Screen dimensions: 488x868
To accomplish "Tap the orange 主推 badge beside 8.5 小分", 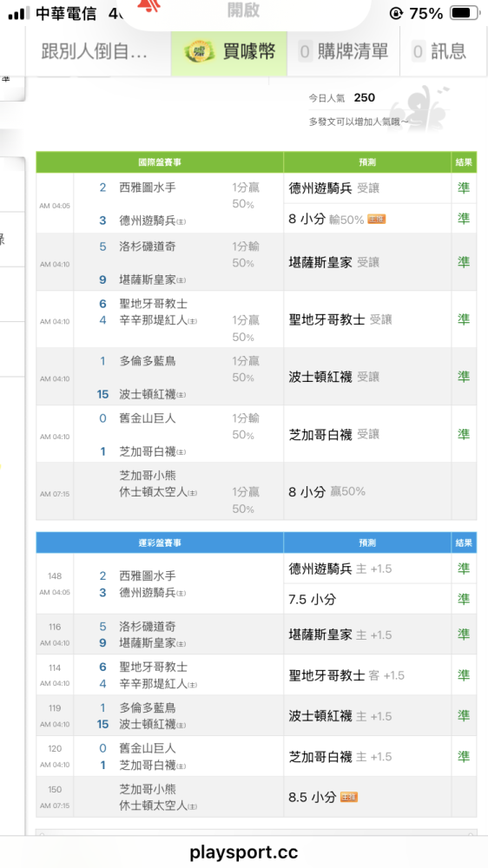I will point(349,797).
